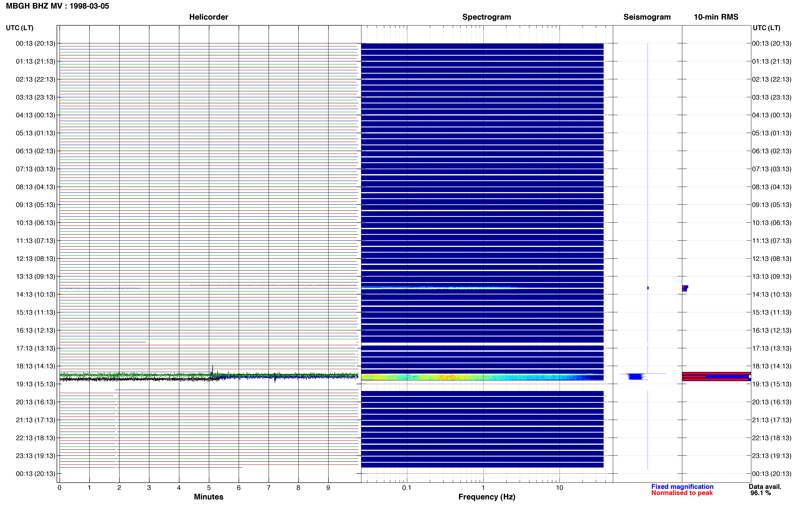
Task: Select the '02:13 (22:13)' label on the left axis
Action: [36, 79]
